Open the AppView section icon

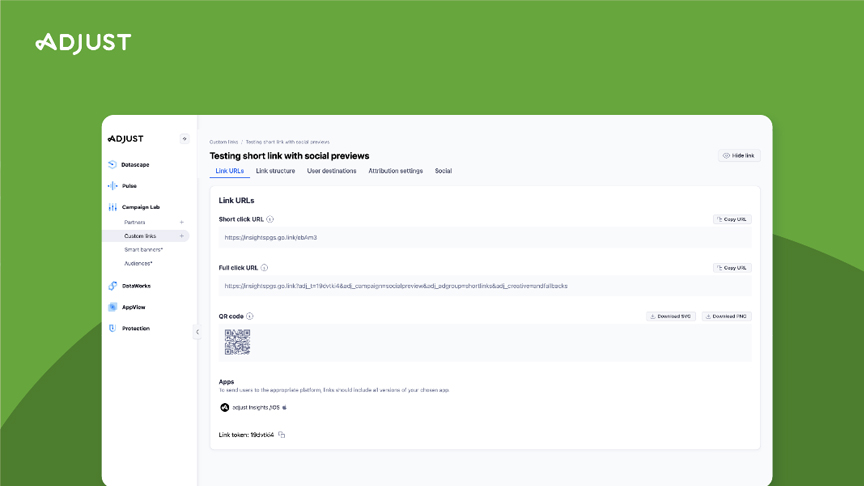click(x=112, y=307)
